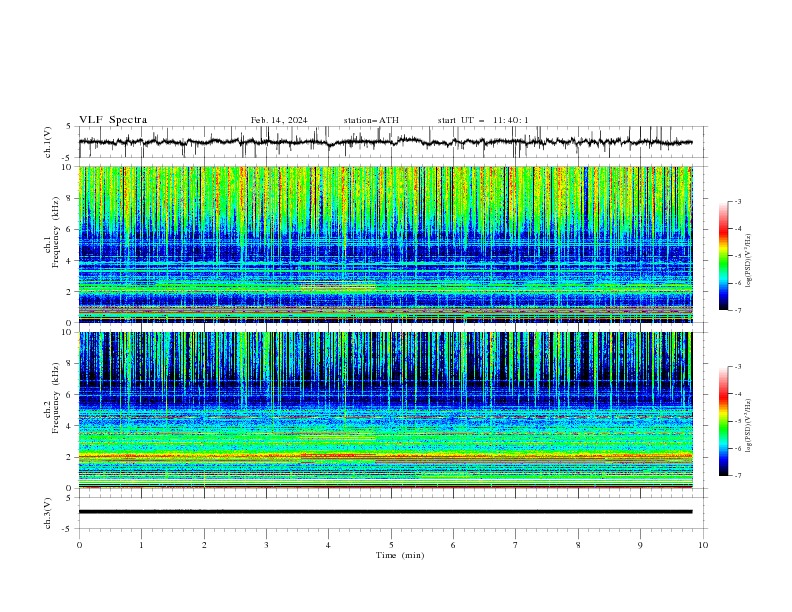Click the upper PSD color scale bar
Viewport: 792px width, 612px height.
click(724, 256)
